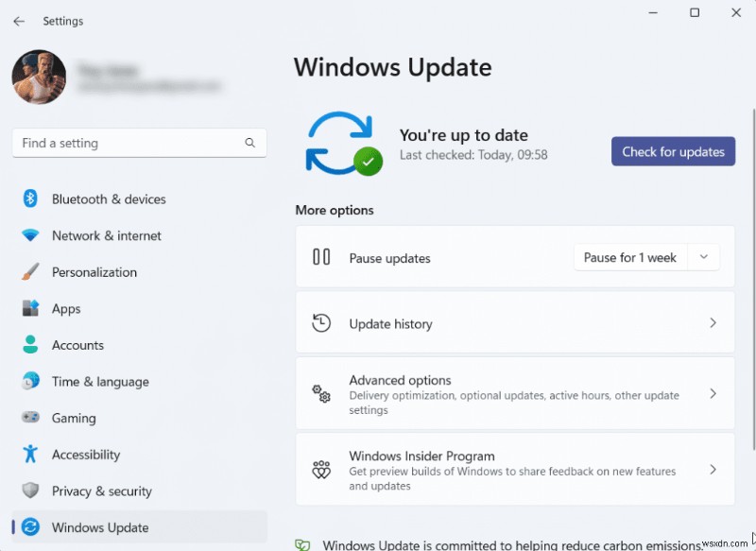This screenshot has width=756, height=551.
Task: Click the large update status sync icon
Action: [344, 144]
